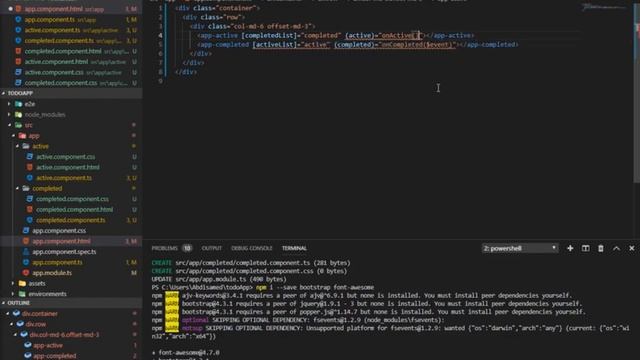This screenshot has height=360, width=640.
Task: Click the minimap in the editor
Action: [605, 7]
